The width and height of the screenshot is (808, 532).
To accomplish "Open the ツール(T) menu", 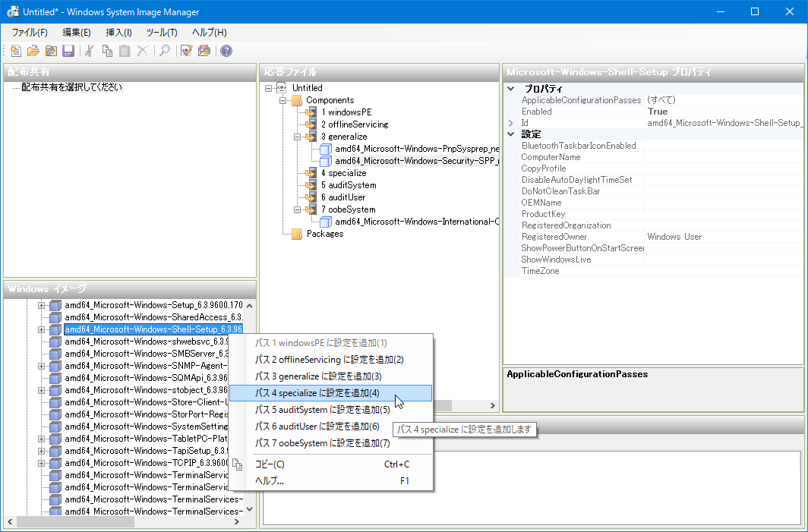I will point(162,33).
